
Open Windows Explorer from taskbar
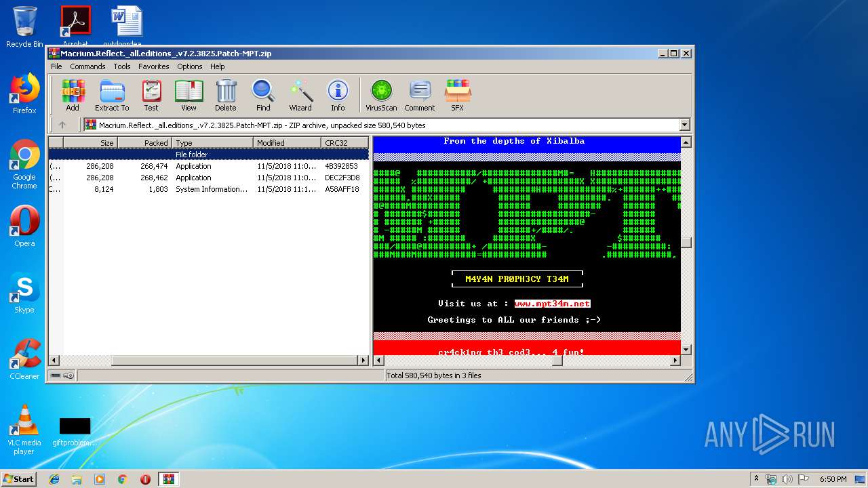pyautogui.click(x=77, y=479)
